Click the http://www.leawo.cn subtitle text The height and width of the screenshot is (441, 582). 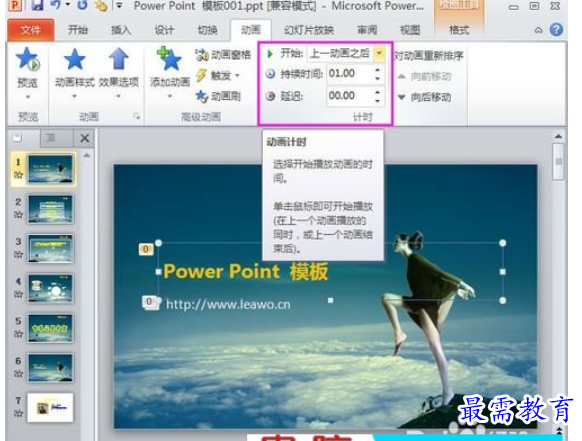228,304
